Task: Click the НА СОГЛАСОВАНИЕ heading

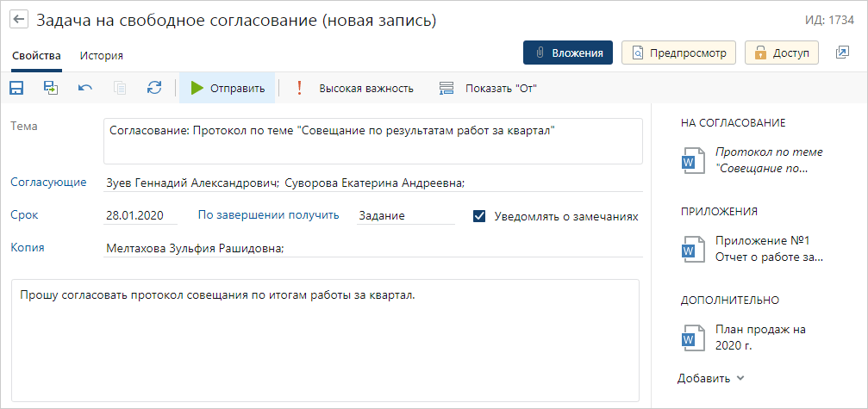Action: 733,123
